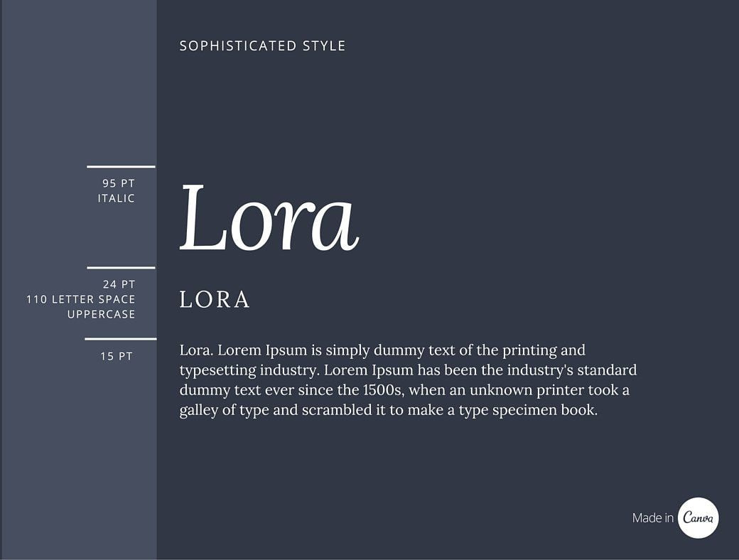Select the "ITALIC" style label
This screenshot has height=560, width=739.
point(117,198)
